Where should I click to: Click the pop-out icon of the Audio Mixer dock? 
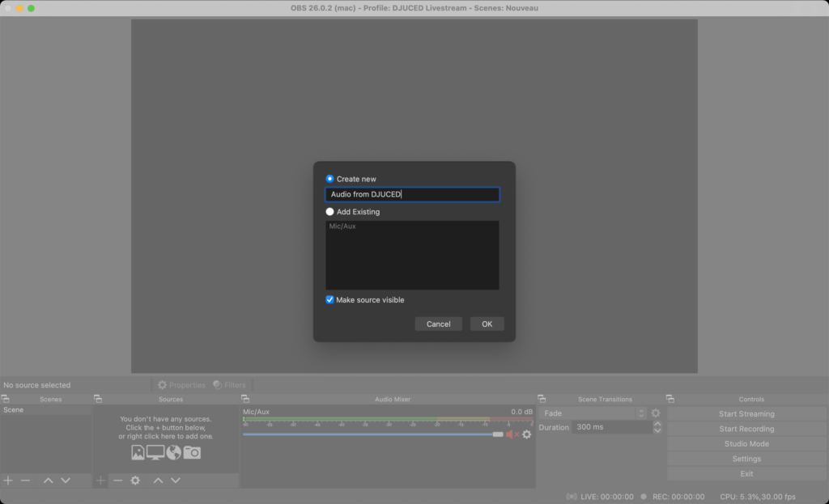(x=245, y=399)
